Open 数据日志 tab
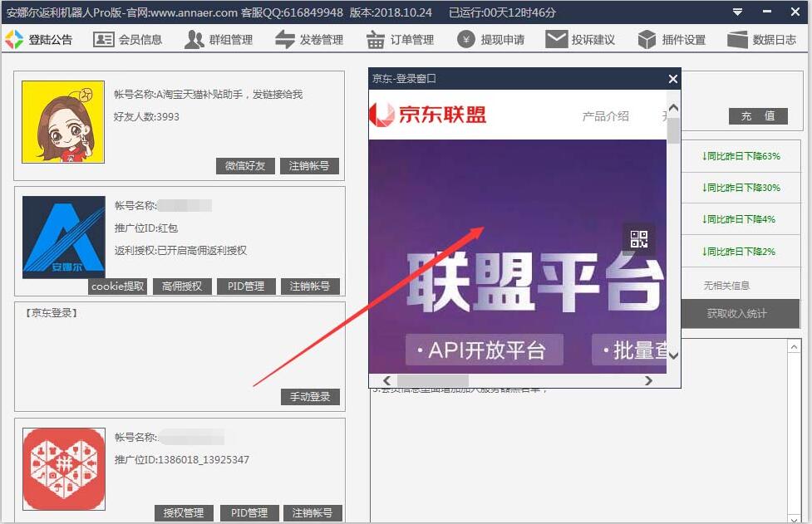 coord(762,39)
